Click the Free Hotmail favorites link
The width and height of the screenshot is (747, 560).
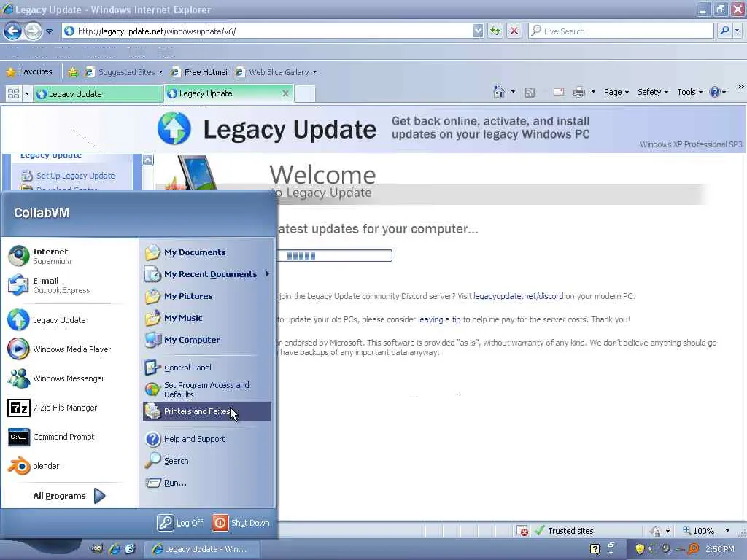(200, 72)
